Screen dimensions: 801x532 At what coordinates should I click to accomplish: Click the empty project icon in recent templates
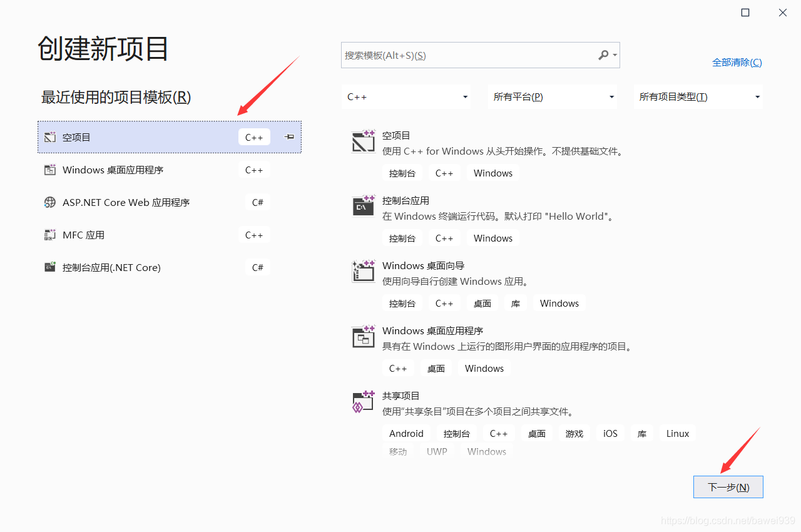[50, 137]
